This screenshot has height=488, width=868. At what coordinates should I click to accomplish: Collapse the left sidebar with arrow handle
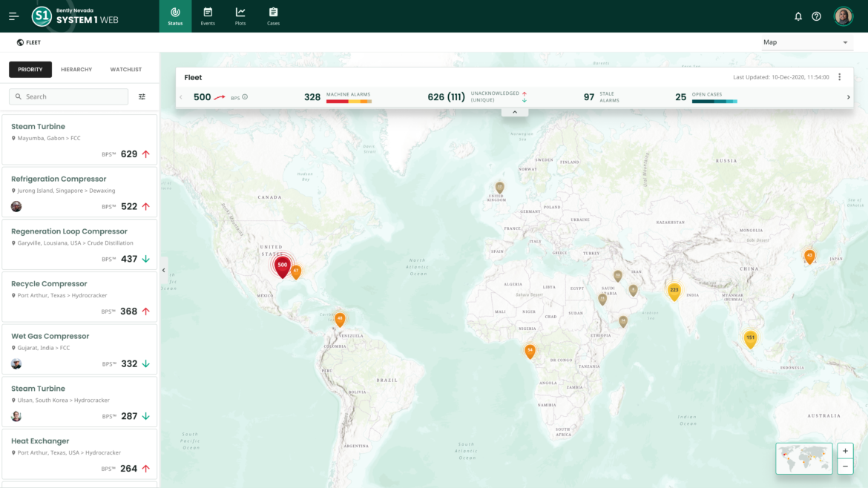pos(164,270)
